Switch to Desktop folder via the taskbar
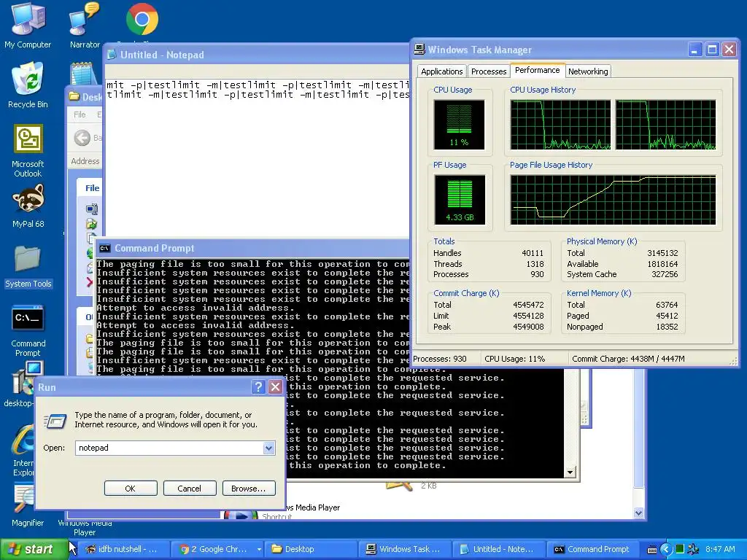Image resolution: width=747 pixels, height=560 pixels. [x=309, y=549]
